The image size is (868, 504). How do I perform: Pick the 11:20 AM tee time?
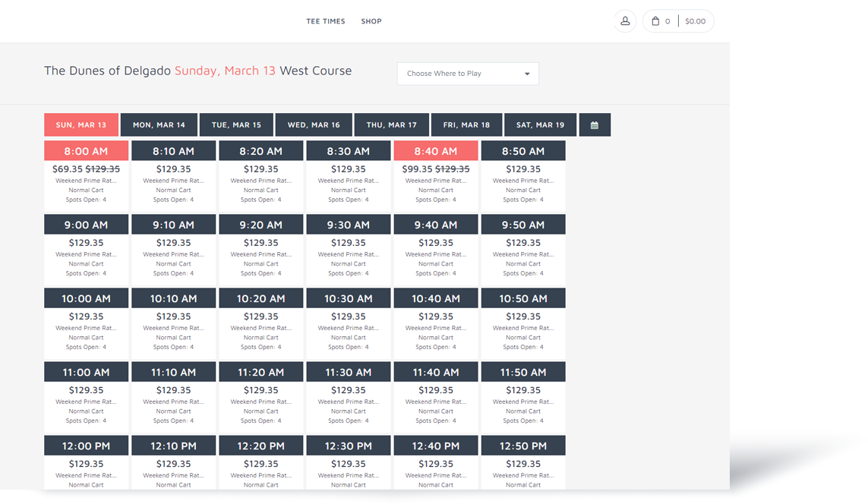point(261,373)
